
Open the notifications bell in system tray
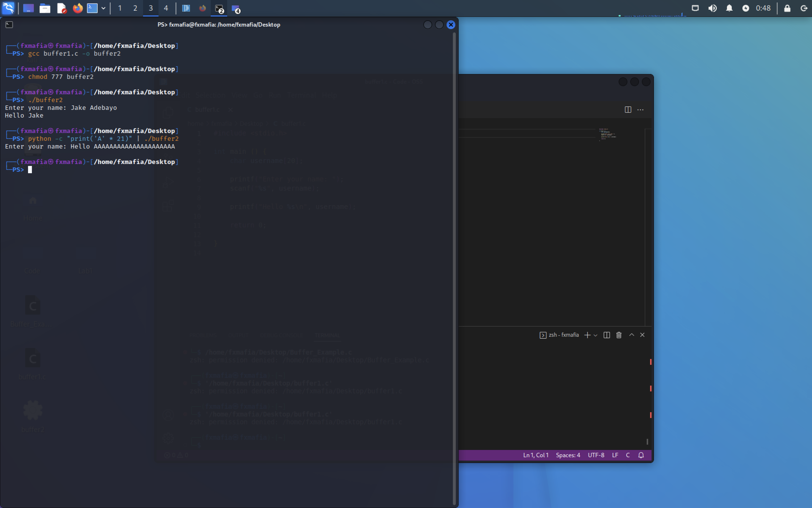[x=729, y=8]
